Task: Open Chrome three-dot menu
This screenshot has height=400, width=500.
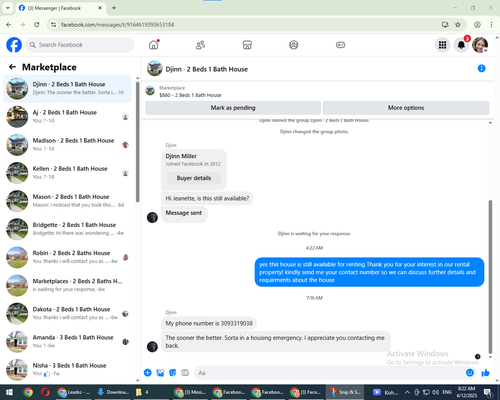Action: point(491,25)
